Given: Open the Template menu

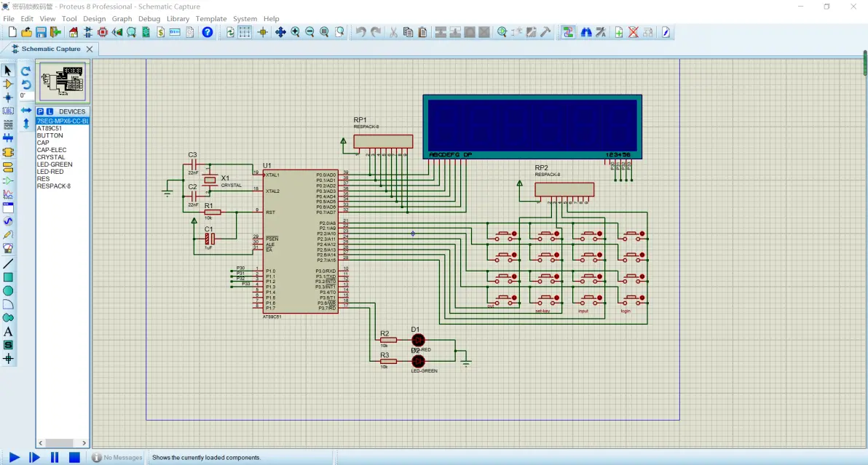Looking at the screenshot, I should (x=211, y=19).
